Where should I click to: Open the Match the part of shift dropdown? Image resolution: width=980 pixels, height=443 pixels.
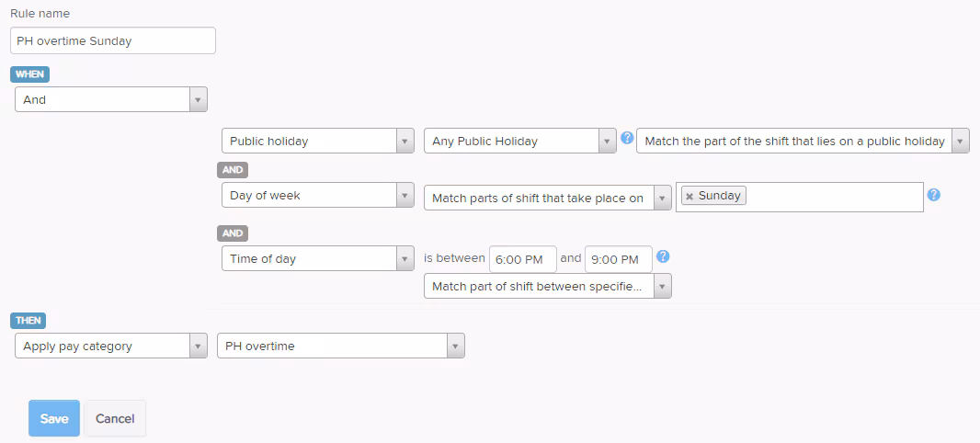tap(803, 142)
